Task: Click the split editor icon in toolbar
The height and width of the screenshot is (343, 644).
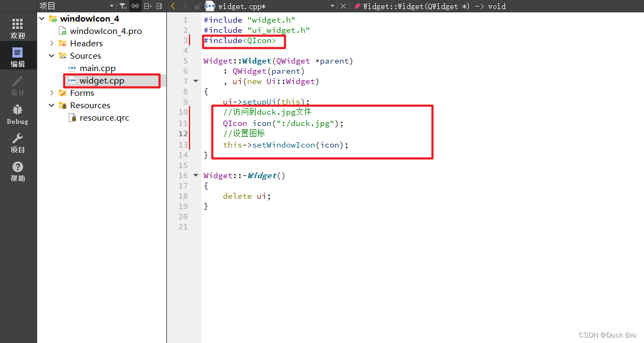Action: coord(148,6)
